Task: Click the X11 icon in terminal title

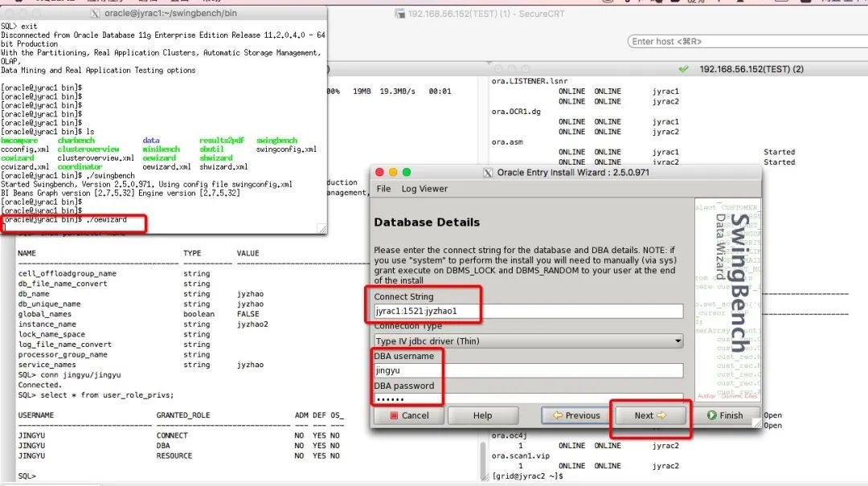Action: pos(96,14)
